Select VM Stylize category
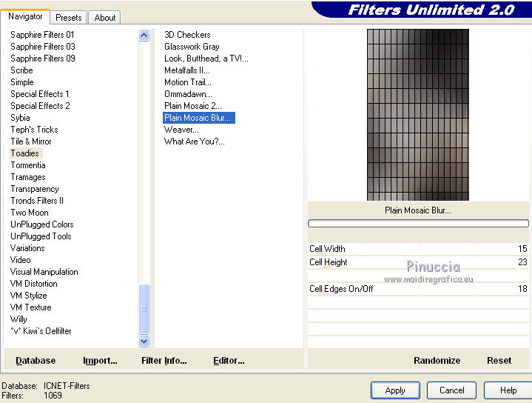 [x=29, y=296]
